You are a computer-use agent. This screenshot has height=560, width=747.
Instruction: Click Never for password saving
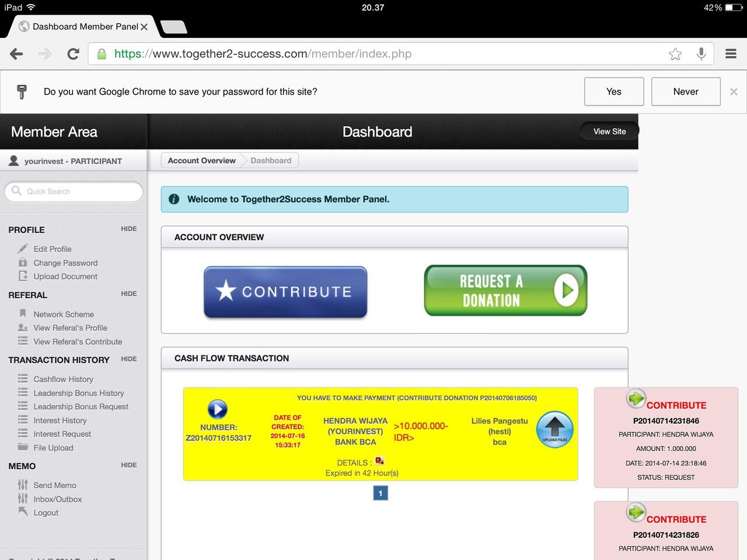pyautogui.click(x=686, y=92)
